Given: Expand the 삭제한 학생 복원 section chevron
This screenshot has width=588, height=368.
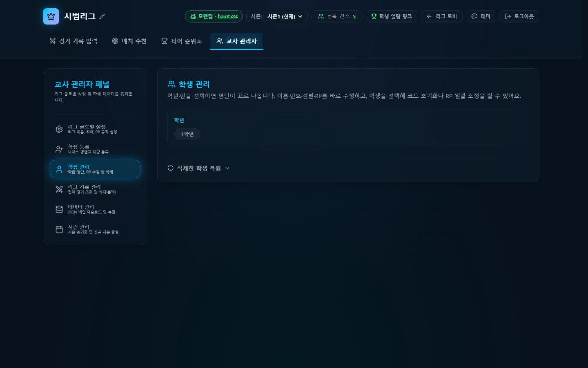Looking at the screenshot, I should pyautogui.click(x=227, y=168).
